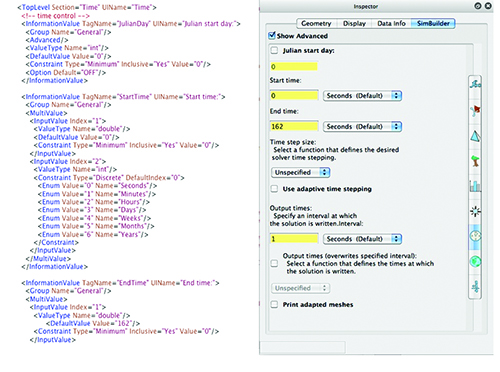
Task: Select the tree icon in sidebar
Action: [x=475, y=161]
